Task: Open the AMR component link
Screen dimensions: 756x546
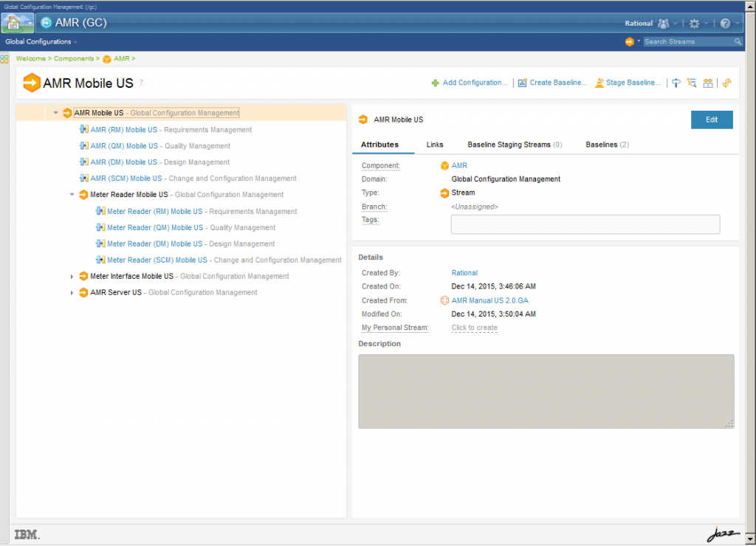Action: coord(459,166)
